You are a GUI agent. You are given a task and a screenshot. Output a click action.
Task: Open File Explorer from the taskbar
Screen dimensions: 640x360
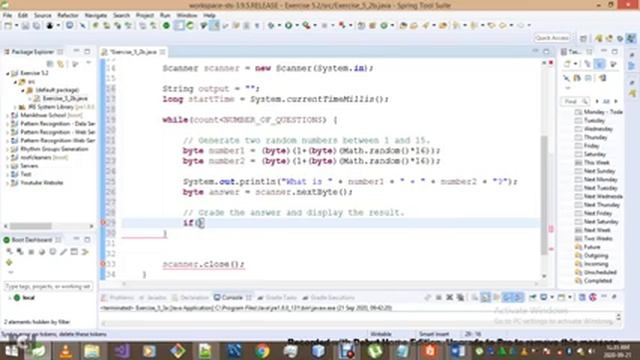coord(92,351)
